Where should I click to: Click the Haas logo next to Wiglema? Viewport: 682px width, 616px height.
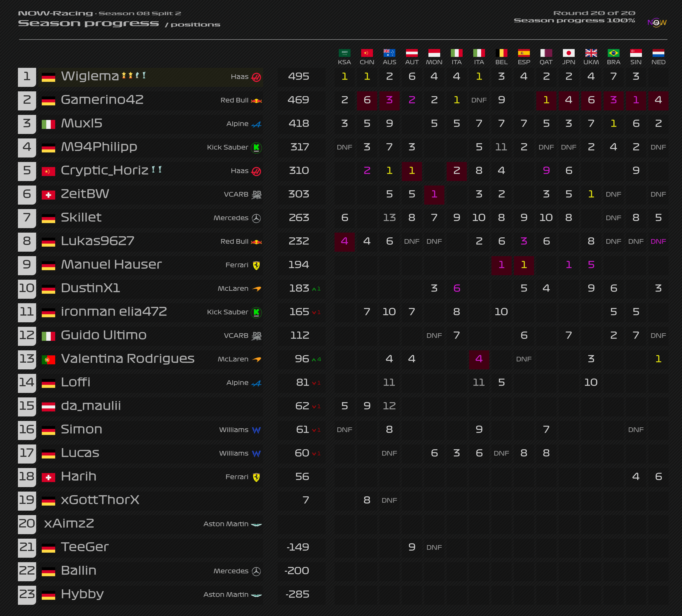(256, 77)
